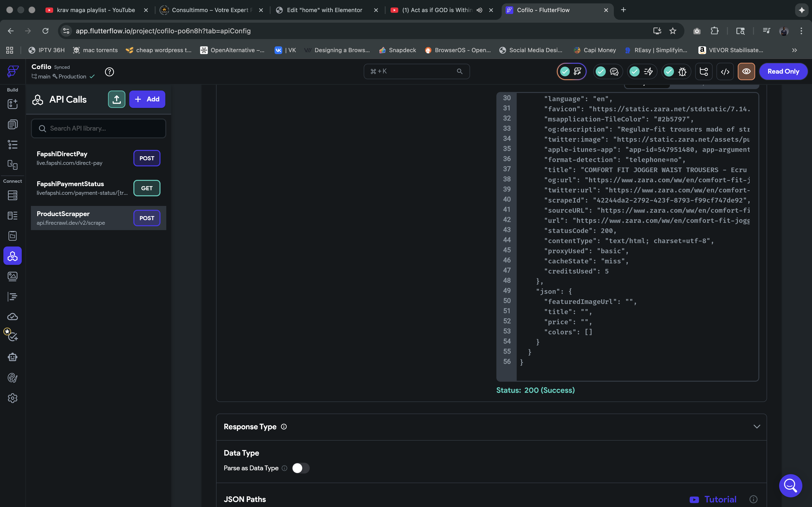
Task: Mute the Act as if GOD tab audio
Action: pos(479,10)
